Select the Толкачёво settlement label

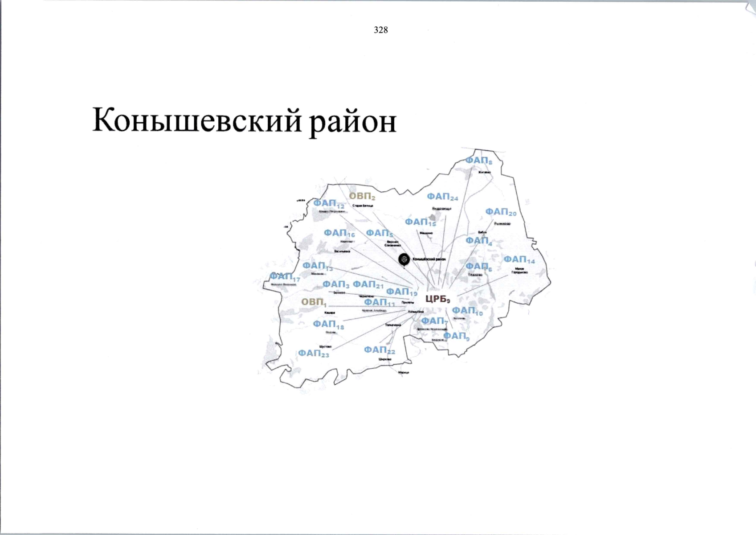point(393,325)
